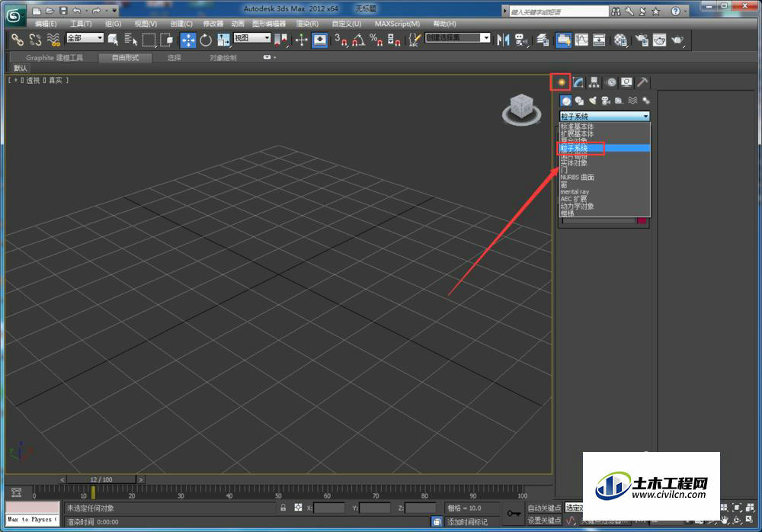This screenshot has height=532, width=762.
Task: Switch to the 对象绘制 ribbon tab
Action: pyautogui.click(x=223, y=58)
